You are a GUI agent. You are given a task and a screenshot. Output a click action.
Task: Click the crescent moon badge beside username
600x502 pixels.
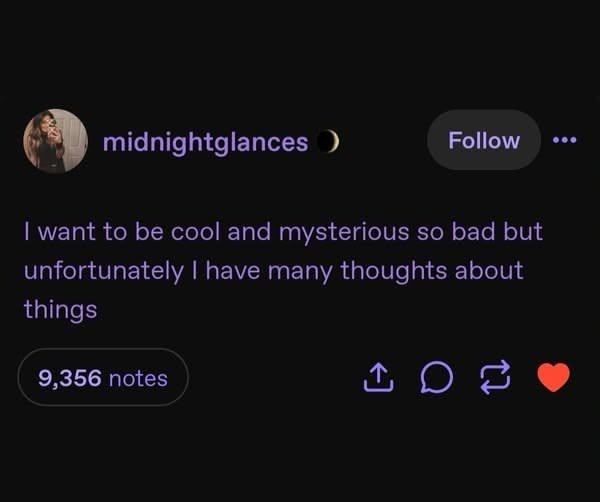click(330, 142)
